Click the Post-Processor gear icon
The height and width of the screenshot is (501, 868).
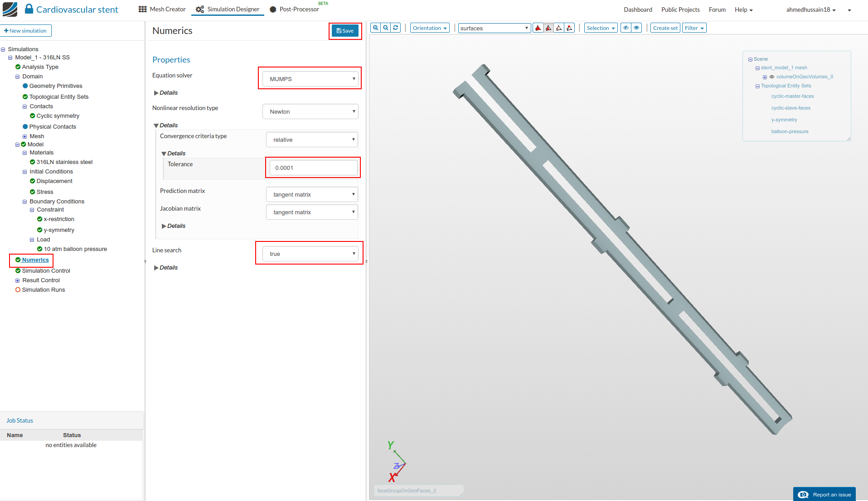coord(273,10)
